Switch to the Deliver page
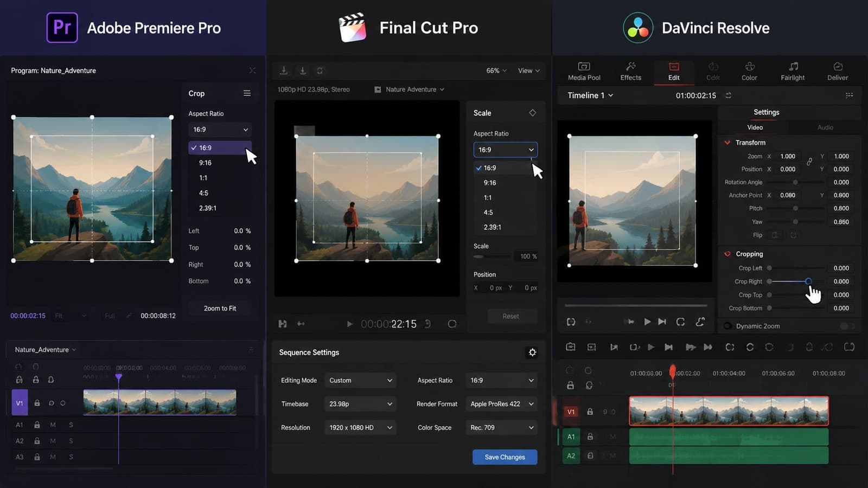Screen dimensions: 868x488 [838, 72]
